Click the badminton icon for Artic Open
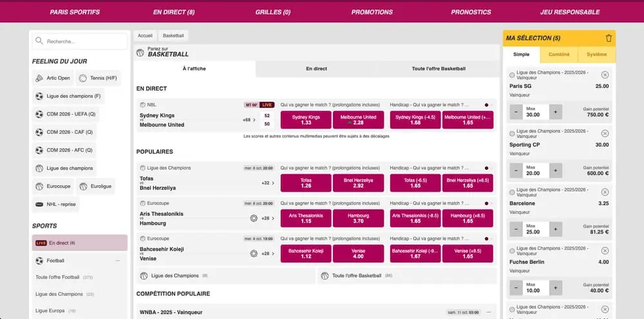This screenshot has width=644, height=319. (40, 78)
